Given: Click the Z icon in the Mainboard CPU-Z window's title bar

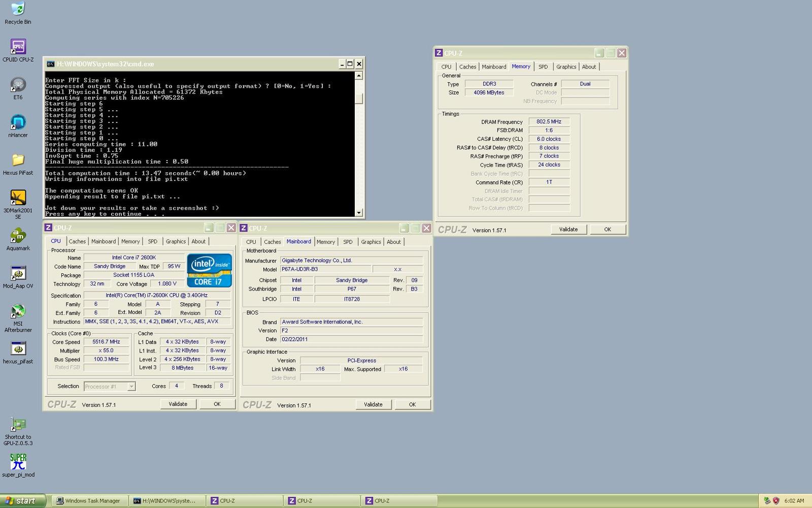Looking at the screenshot, I should pos(244,228).
